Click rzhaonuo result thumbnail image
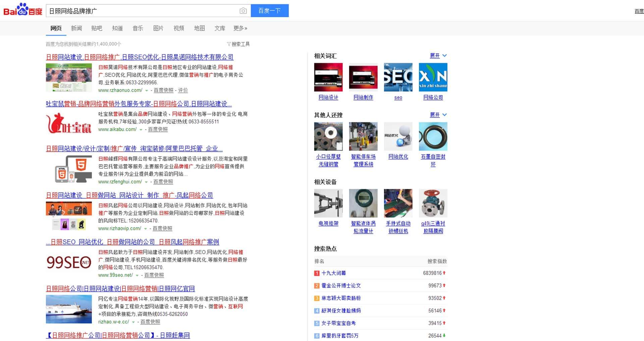644x341 pixels. coord(69,78)
